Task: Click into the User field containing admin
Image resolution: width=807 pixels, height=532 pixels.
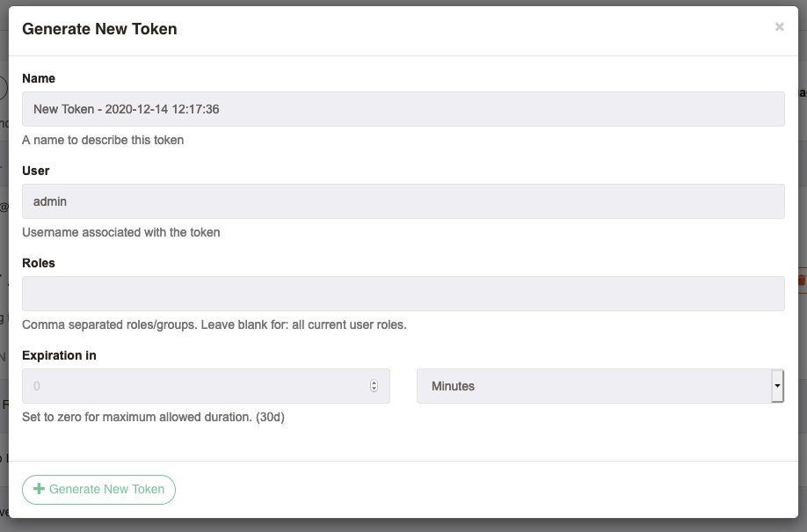Action: [403, 201]
